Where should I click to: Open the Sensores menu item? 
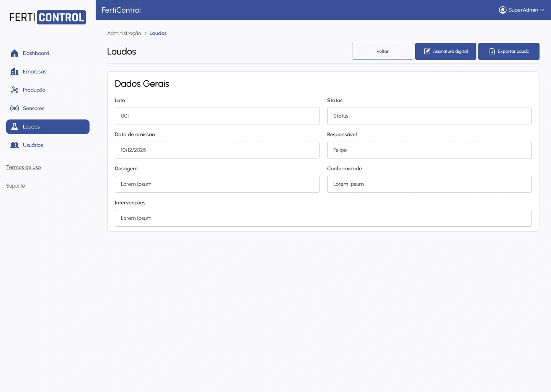coord(34,108)
